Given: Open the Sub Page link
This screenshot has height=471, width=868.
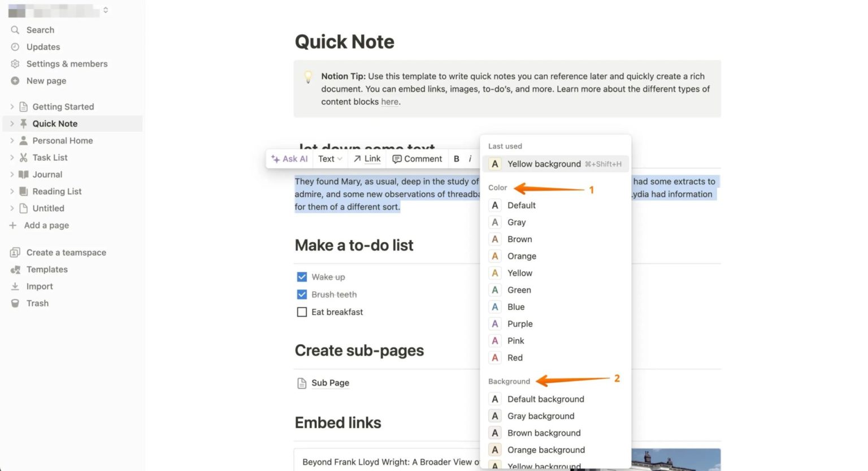Looking at the screenshot, I should 330,383.
